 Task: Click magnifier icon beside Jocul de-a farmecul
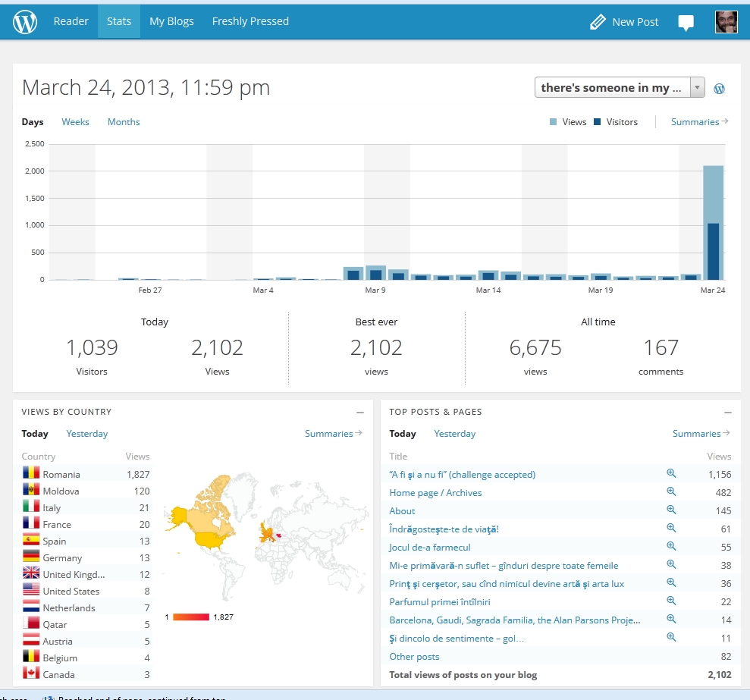point(671,547)
